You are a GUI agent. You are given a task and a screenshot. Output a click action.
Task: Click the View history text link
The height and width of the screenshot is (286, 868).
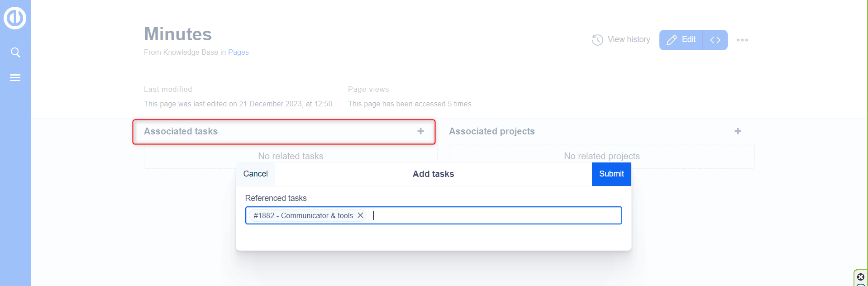629,40
